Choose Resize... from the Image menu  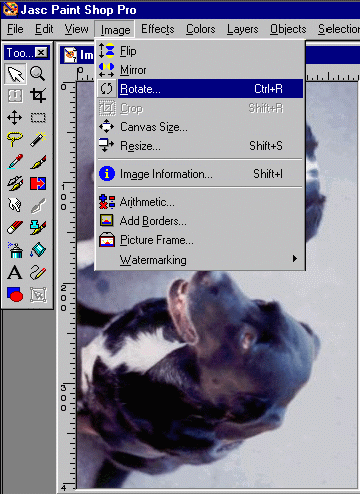pos(200,146)
